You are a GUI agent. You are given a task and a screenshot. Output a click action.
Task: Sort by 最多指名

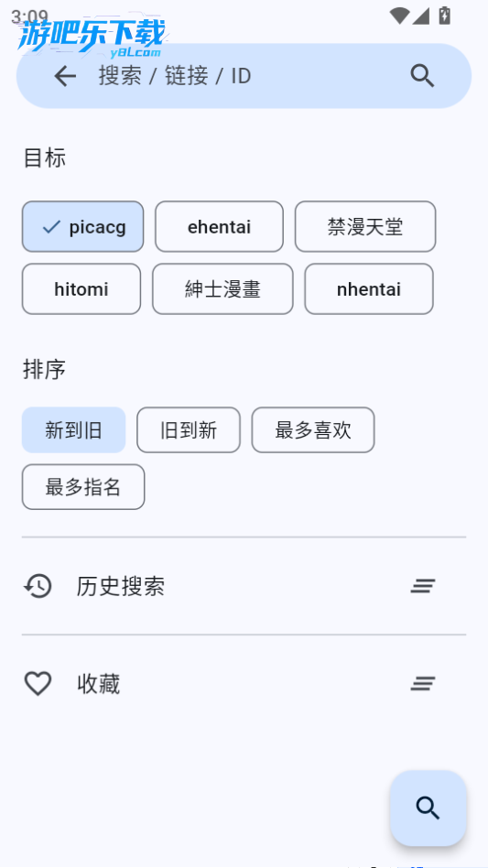click(x=83, y=487)
